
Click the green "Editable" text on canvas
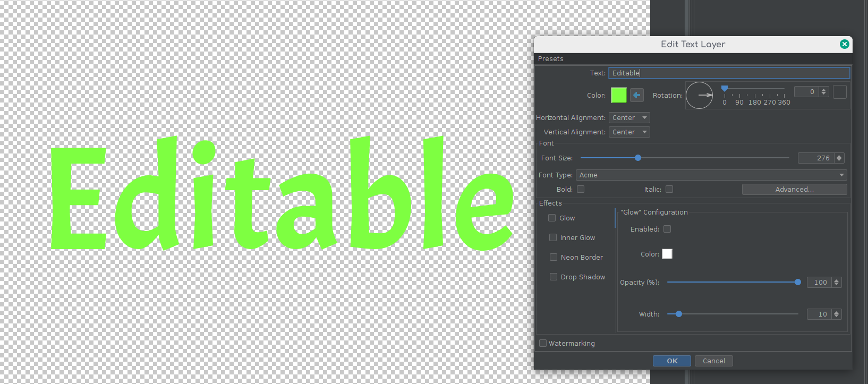[282, 194]
